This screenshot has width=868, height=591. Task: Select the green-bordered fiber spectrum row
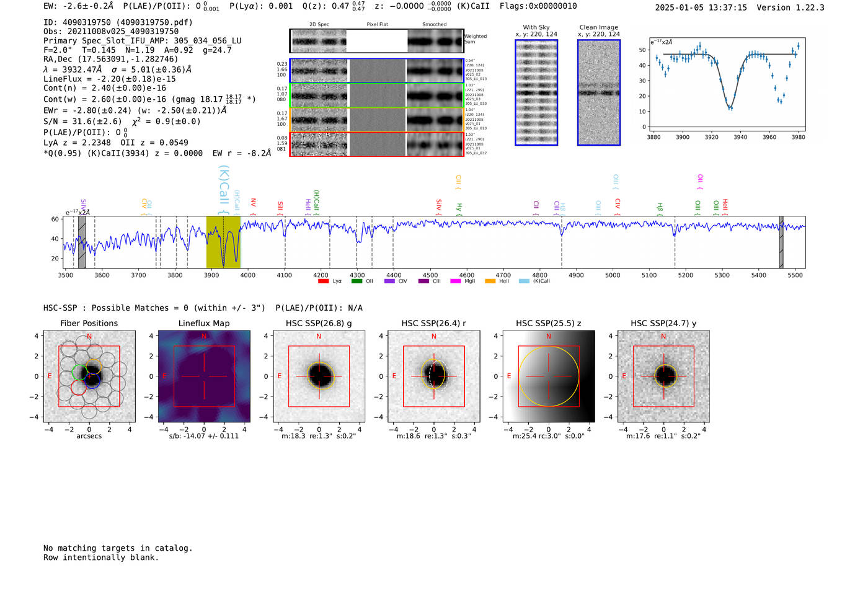pos(377,96)
